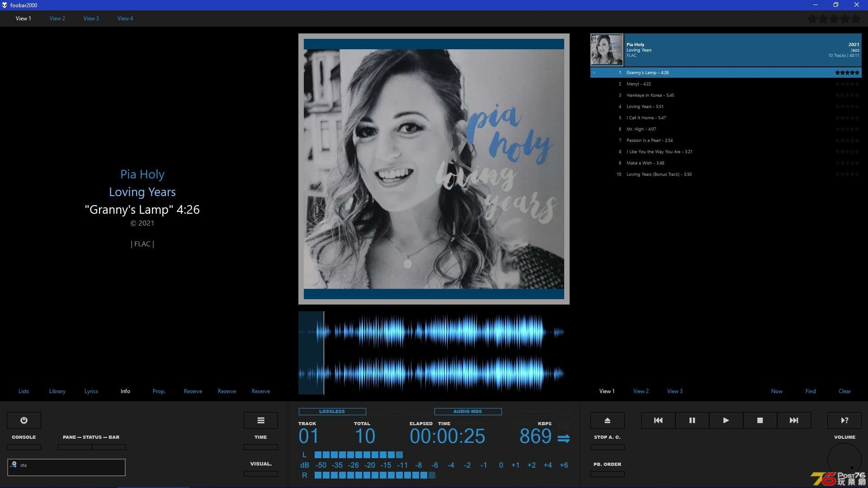Click the elapsed time 00:00:25 display
The width and height of the screenshot is (868, 488).
[x=447, y=436]
